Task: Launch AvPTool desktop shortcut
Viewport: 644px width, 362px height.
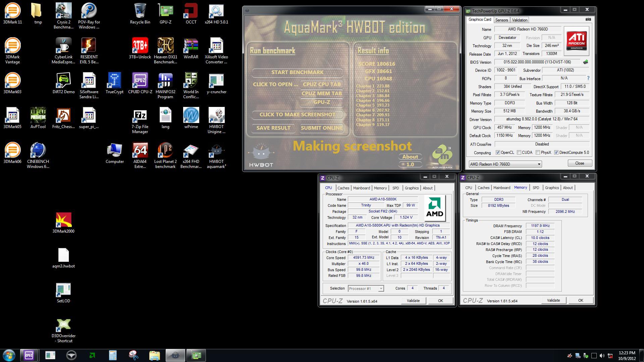Action: pos(38,118)
